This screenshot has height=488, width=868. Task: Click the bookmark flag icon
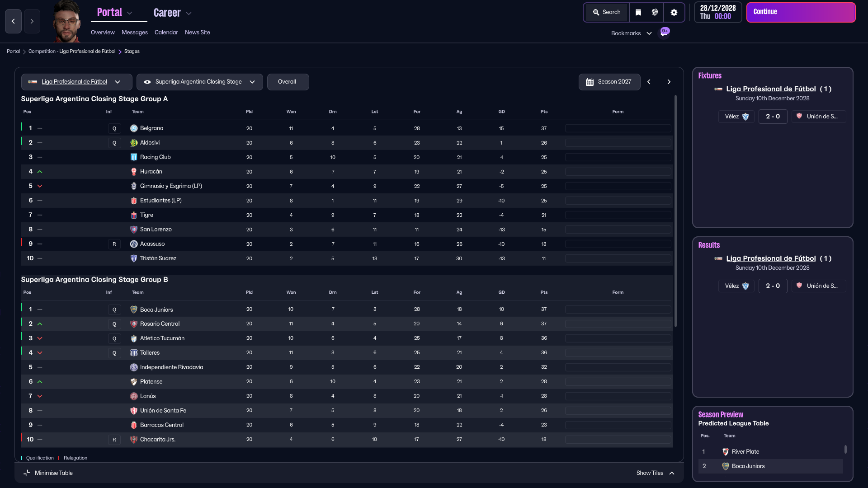[x=638, y=12]
